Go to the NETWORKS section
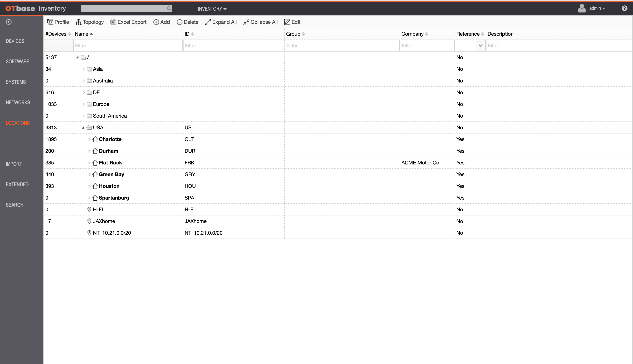Viewport: 633px width, 364px height. [x=18, y=102]
